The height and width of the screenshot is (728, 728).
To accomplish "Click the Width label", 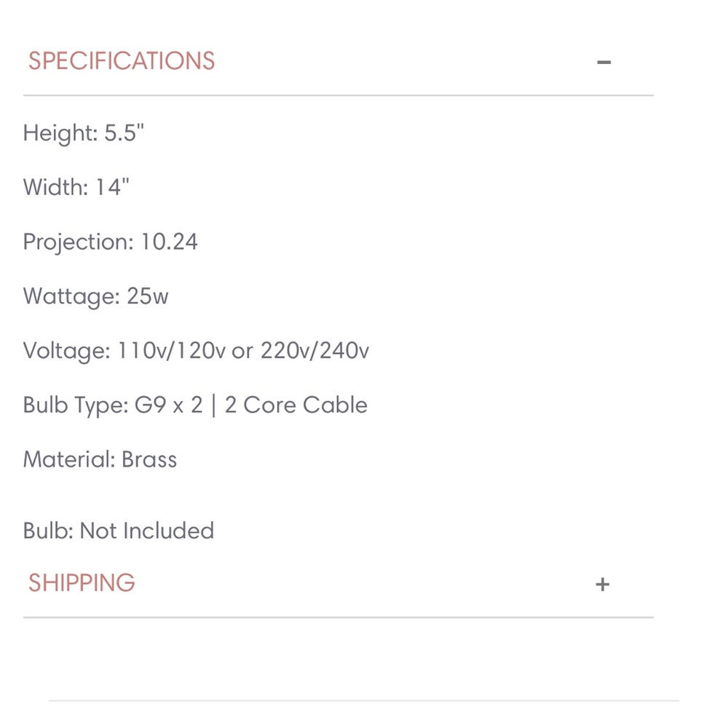I will tap(55, 188).
